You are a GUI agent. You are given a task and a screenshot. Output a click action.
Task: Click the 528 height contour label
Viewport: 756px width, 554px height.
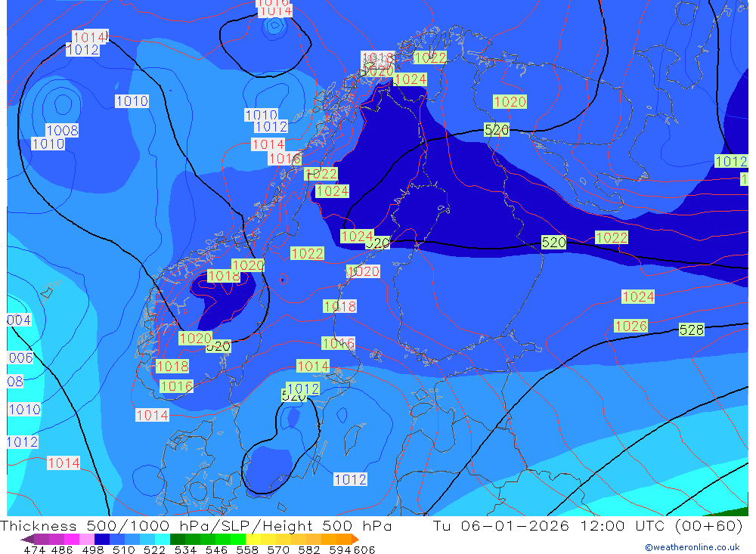[692, 330]
